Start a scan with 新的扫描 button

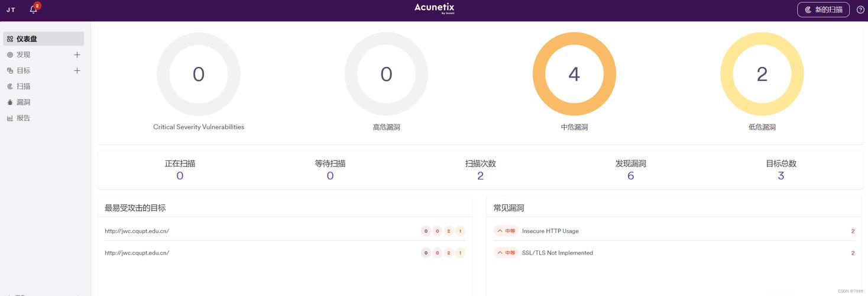tap(823, 9)
